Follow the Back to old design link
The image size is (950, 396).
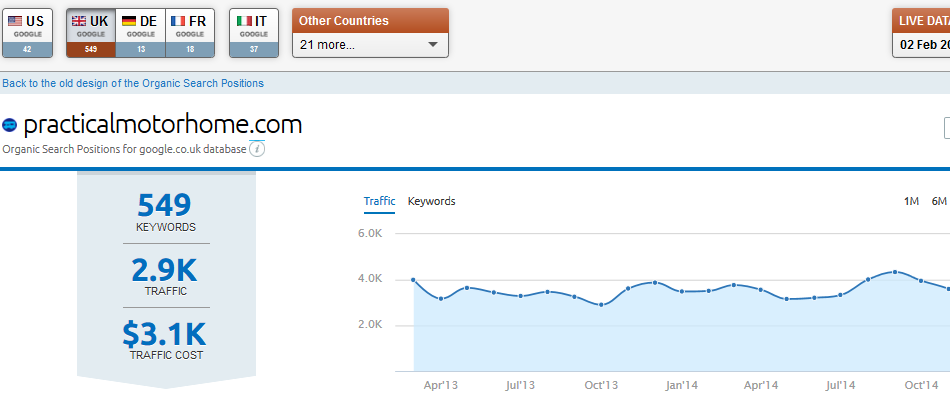point(133,83)
